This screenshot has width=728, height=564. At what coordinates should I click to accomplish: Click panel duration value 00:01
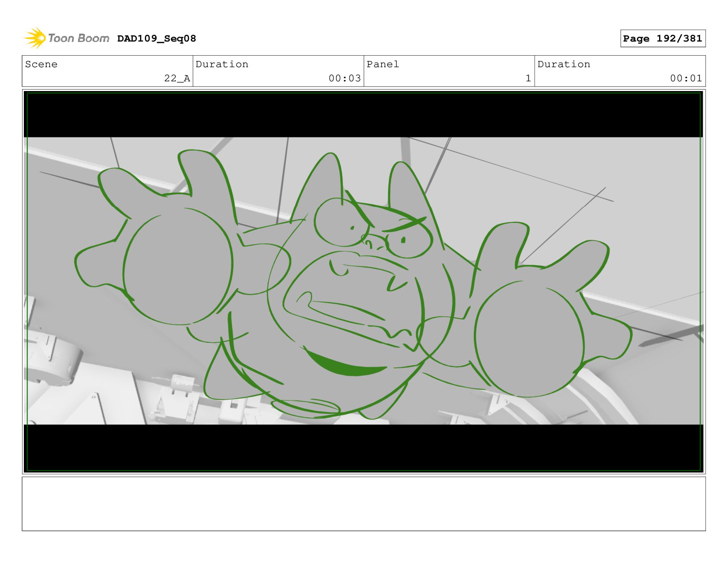(686, 78)
